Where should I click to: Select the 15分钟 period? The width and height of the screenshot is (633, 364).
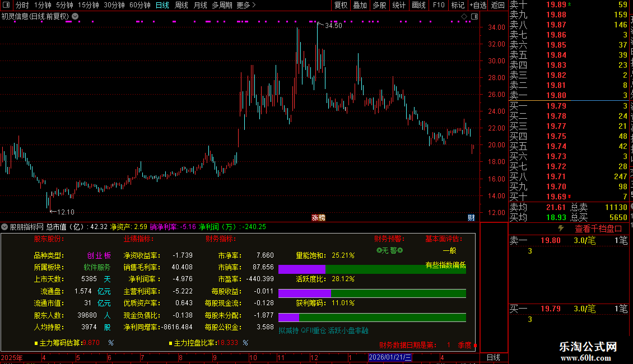(89, 5)
